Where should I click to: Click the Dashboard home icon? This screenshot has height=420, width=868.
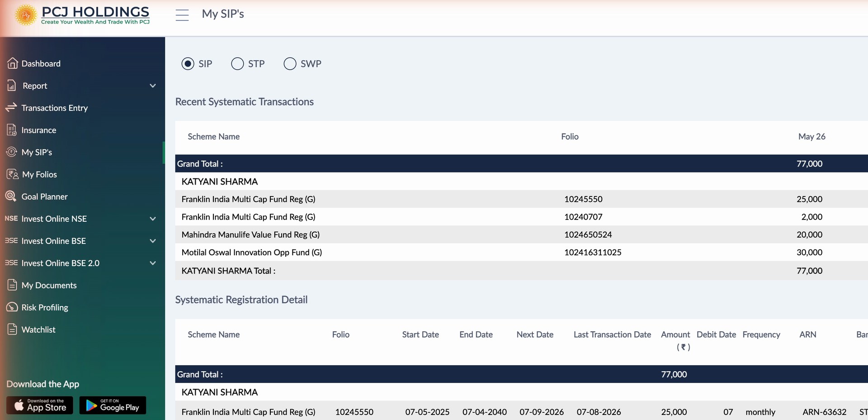(13, 63)
